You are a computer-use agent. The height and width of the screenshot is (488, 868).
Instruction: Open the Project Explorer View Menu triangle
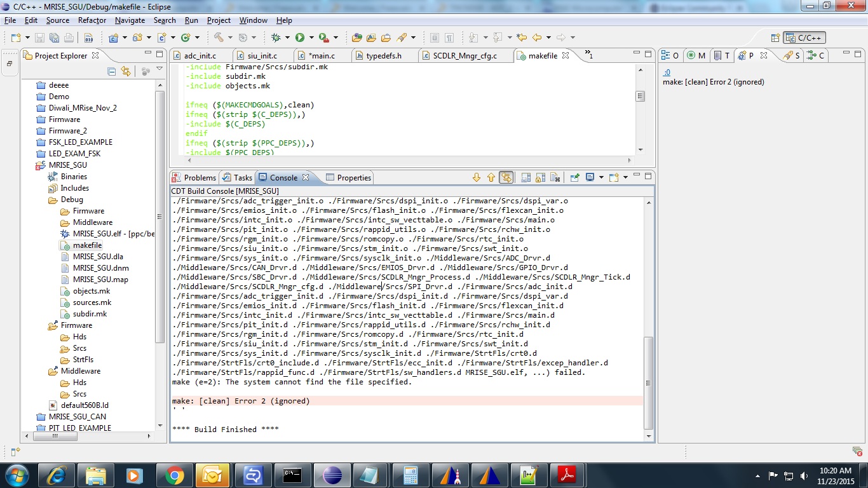(159, 69)
